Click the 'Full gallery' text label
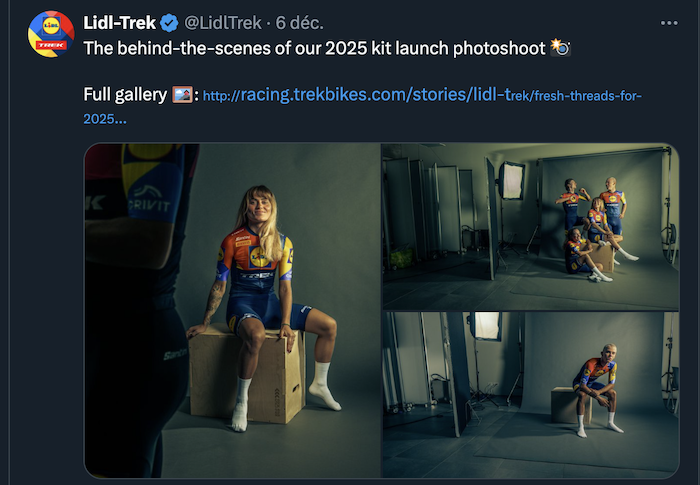The height and width of the screenshot is (485, 700). (x=124, y=96)
